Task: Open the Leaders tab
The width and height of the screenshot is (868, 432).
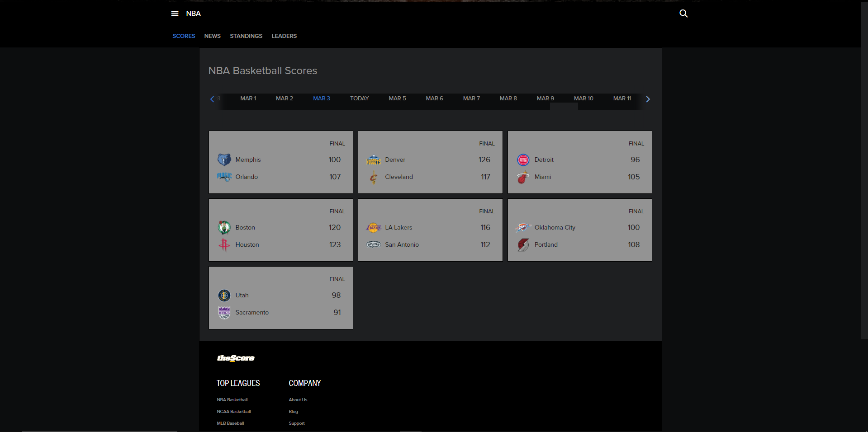Action: 284,36
